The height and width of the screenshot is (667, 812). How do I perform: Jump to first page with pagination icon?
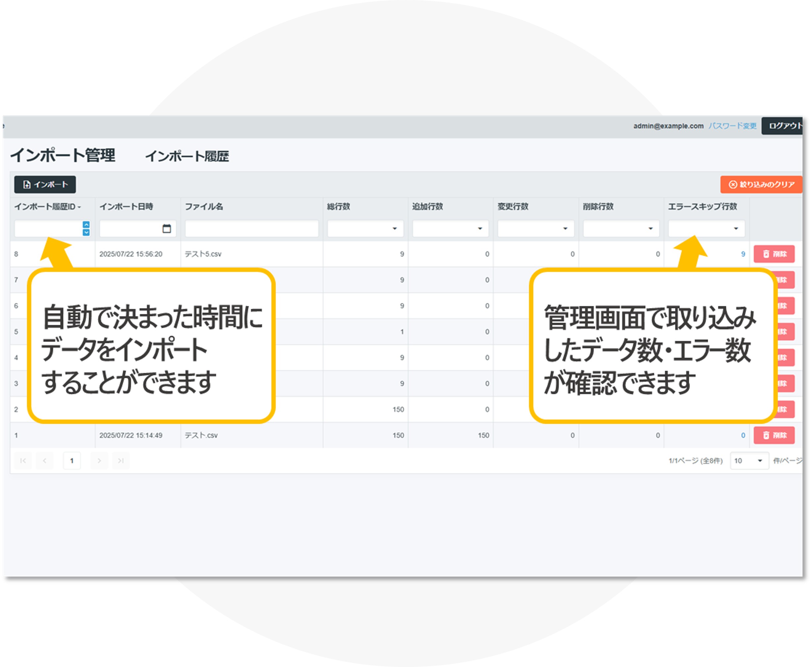[x=23, y=461]
